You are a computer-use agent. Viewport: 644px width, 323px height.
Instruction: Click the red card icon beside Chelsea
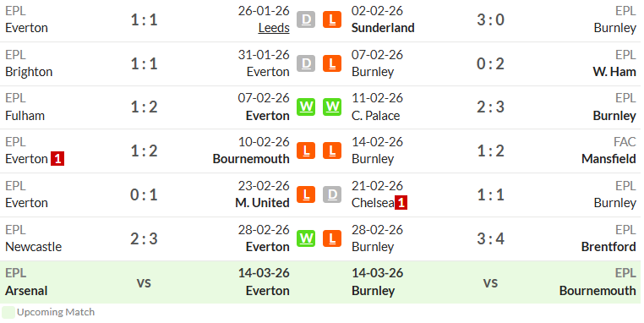[401, 203]
